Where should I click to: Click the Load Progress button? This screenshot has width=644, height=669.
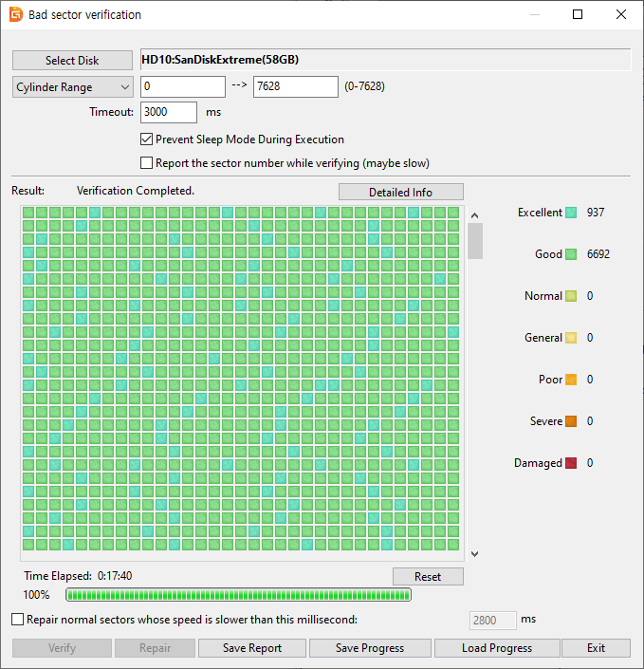tap(497, 648)
